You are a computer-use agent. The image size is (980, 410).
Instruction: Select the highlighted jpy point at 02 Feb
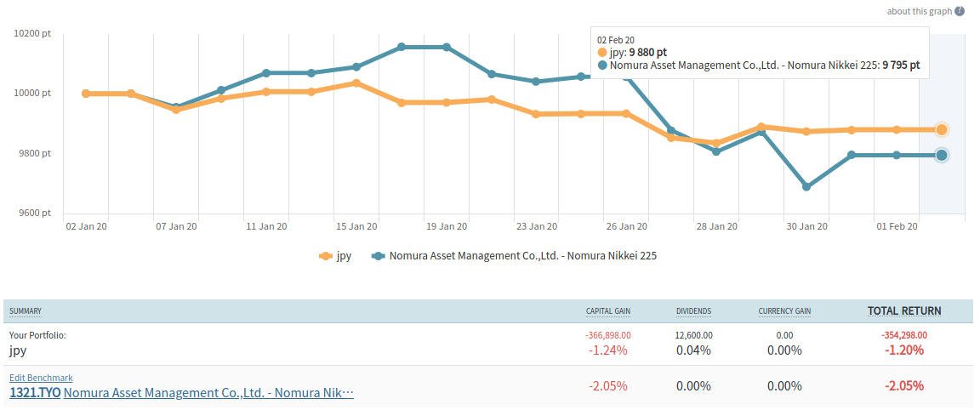pos(942,130)
